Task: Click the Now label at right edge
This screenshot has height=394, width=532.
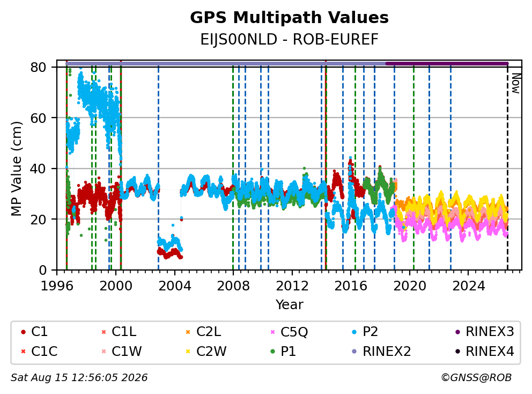Action: click(x=516, y=83)
